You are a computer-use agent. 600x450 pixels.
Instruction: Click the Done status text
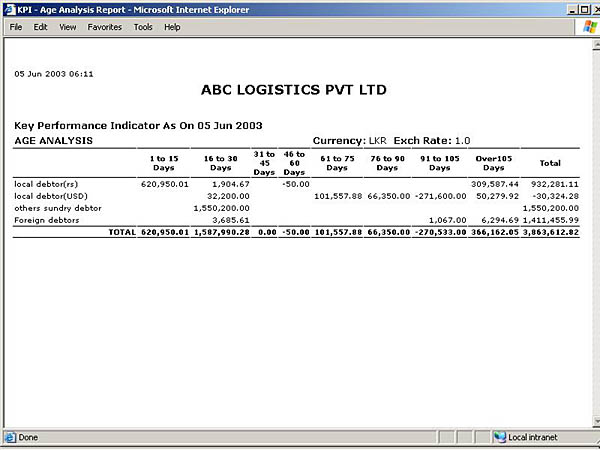(x=28, y=437)
